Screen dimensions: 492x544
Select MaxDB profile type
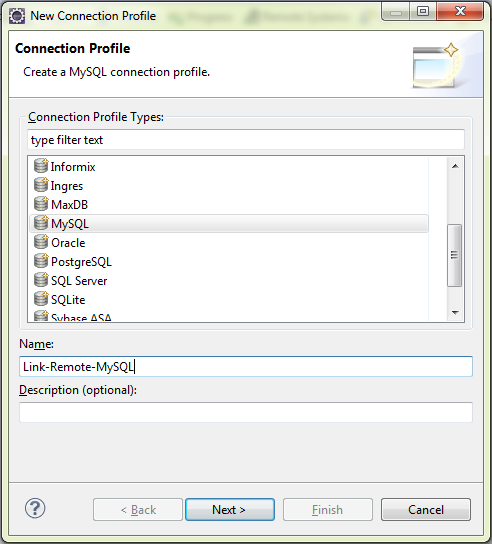coord(69,205)
